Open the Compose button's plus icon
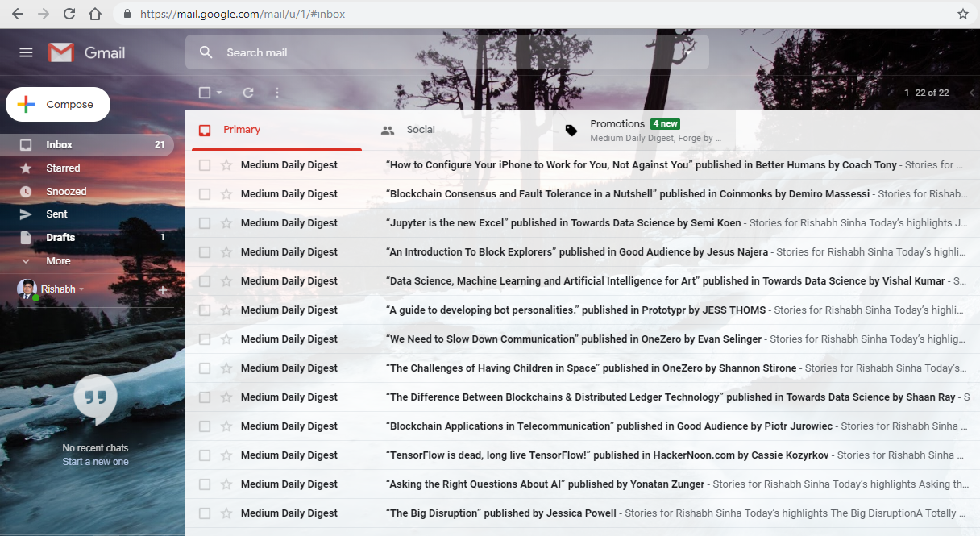 [x=24, y=104]
